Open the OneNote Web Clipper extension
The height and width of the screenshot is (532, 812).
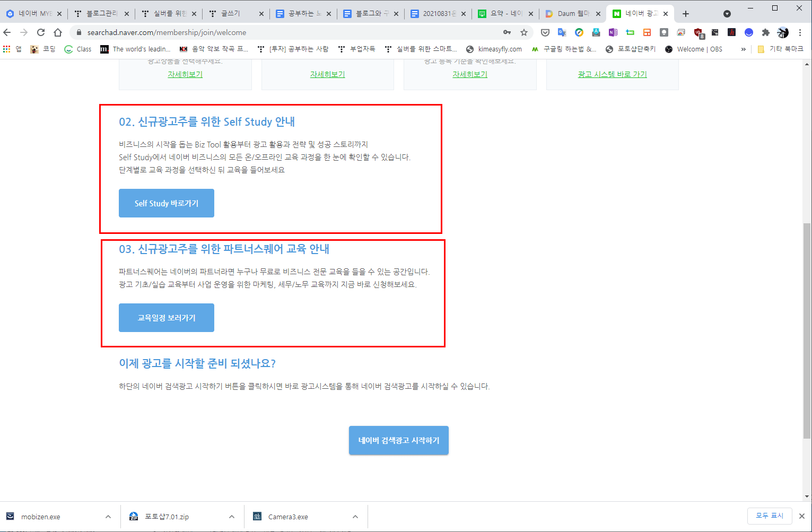(613, 32)
